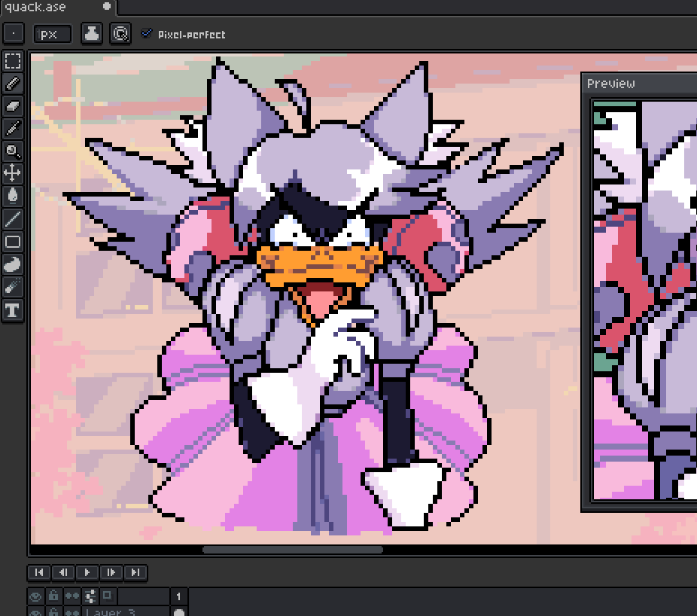
Task: Switch to the quack.ase tab
Action: pos(58,8)
